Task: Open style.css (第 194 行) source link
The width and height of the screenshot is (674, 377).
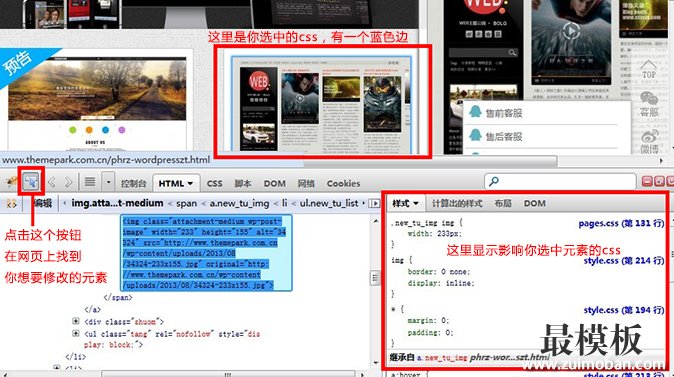Action: (x=624, y=310)
